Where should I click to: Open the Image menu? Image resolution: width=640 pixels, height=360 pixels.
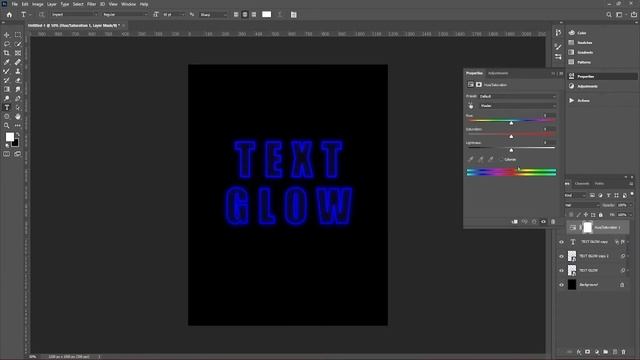(38, 4)
